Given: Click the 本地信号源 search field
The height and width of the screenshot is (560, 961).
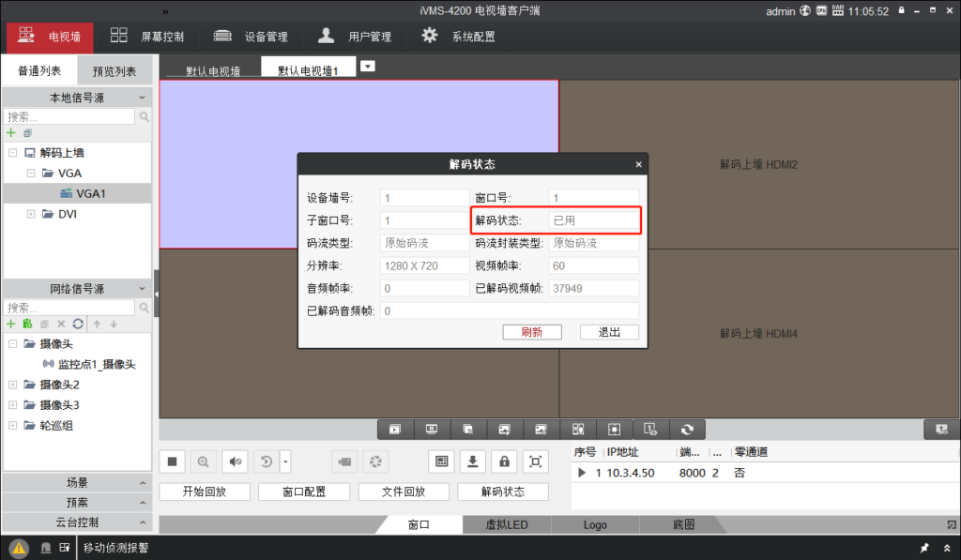Looking at the screenshot, I should [x=69, y=117].
